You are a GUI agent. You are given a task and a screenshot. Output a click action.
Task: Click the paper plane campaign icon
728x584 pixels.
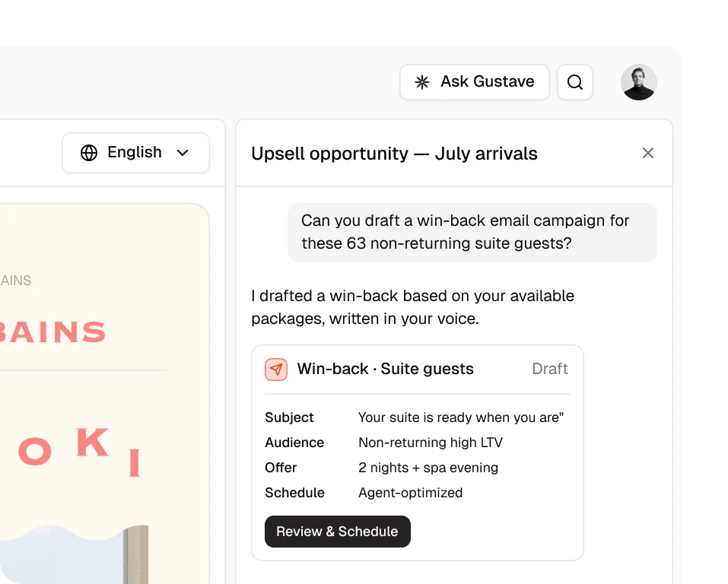276,370
